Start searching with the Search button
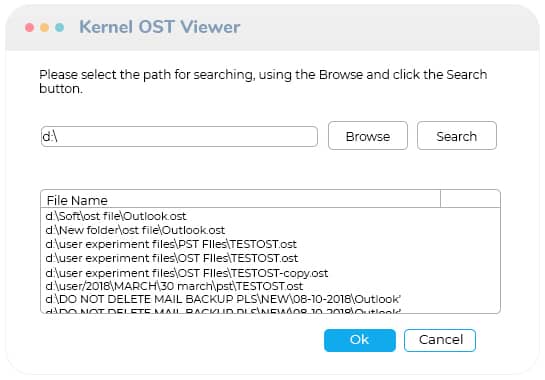545x380 pixels. click(457, 136)
